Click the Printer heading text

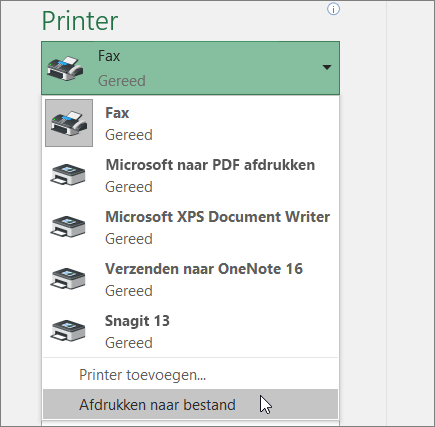[80, 21]
